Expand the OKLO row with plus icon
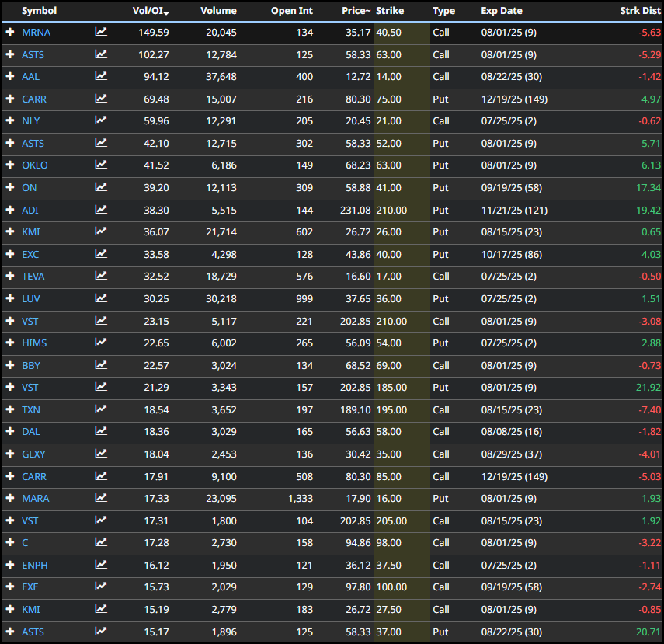This screenshot has width=664, height=644. 10,165
